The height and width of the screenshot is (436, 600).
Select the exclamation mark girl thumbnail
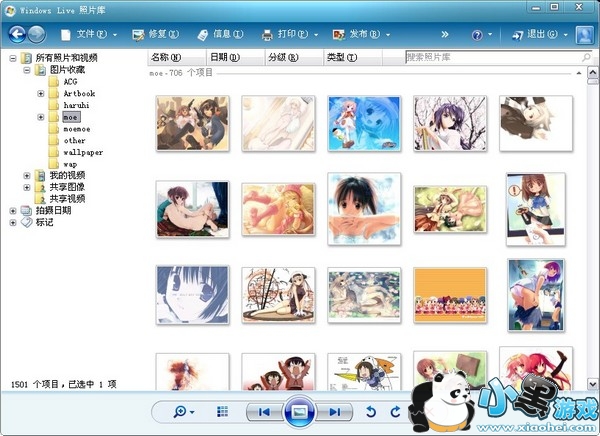click(535, 209)
